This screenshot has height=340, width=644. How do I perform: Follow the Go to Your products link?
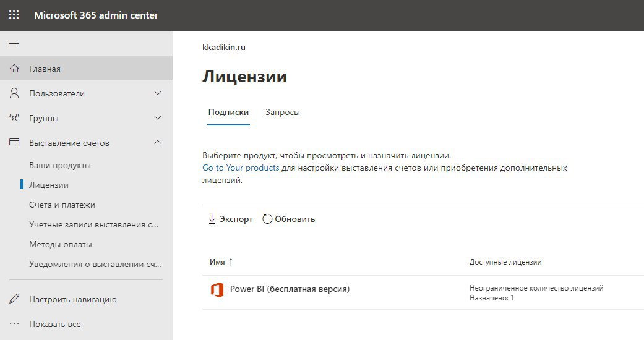click(241, 168)
